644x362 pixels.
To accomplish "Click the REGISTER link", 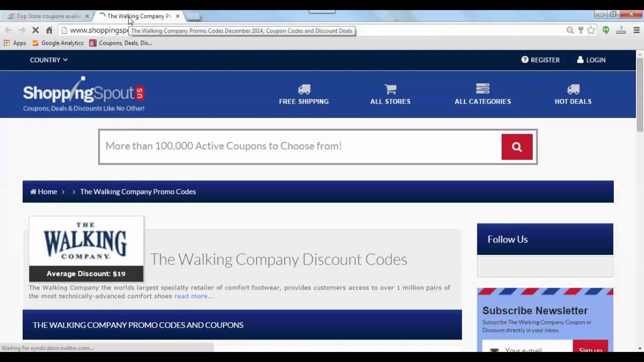I will pos(540,60).
